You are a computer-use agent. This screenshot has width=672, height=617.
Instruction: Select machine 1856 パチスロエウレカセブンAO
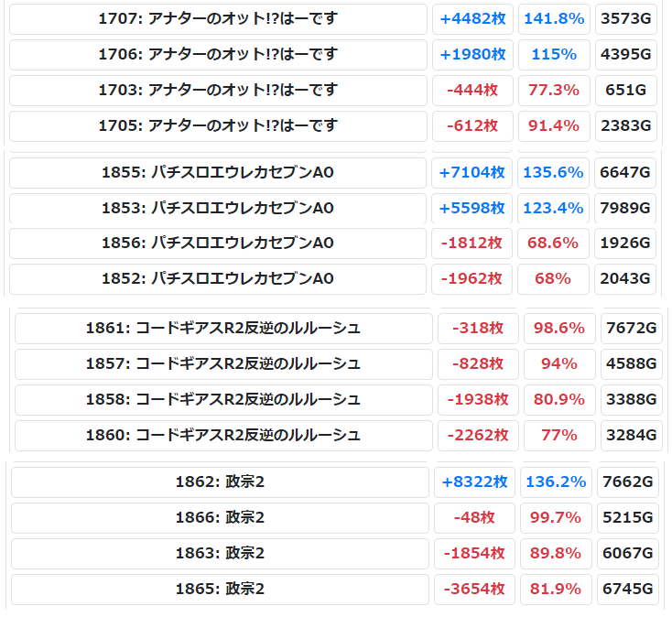coord(218,244)
